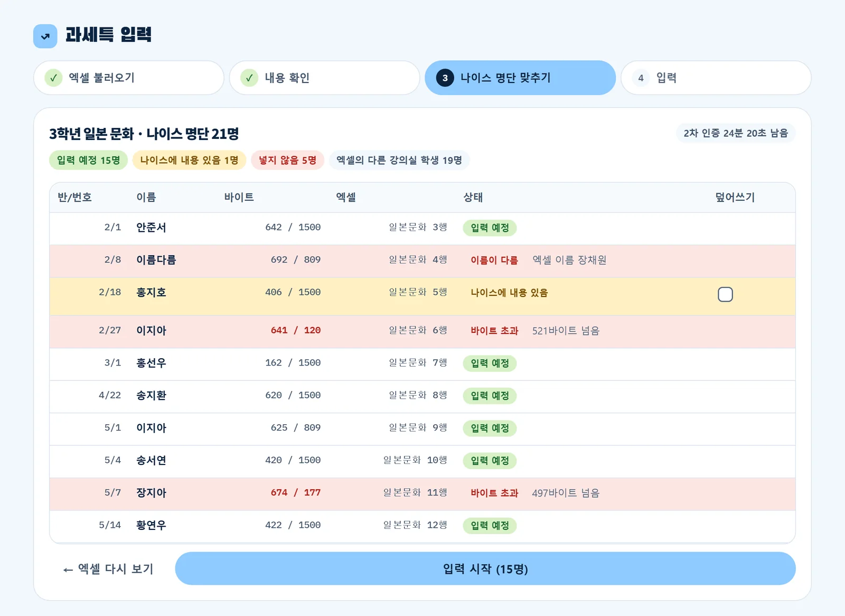Click the 바이트 column header
Viewport: 845px width, 616px height.
pos(239,197)
